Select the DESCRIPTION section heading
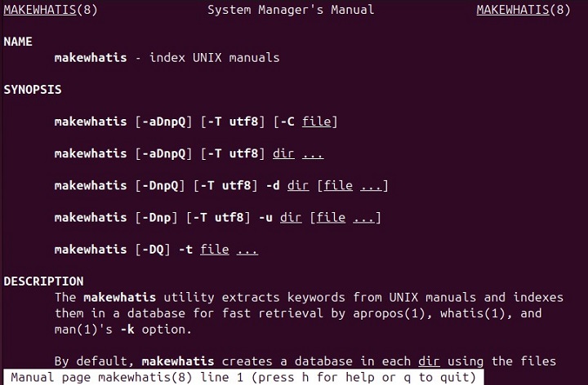Screen dimensions: 588x385 (43, 281)
